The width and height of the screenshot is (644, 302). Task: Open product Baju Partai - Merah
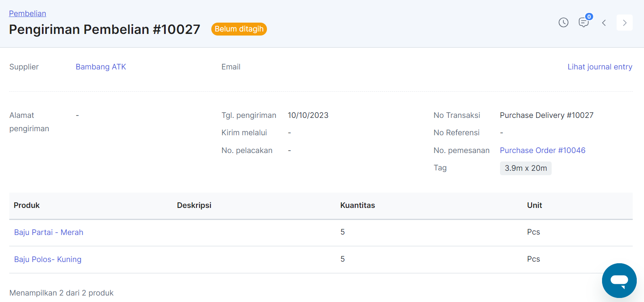pos(49,233)
